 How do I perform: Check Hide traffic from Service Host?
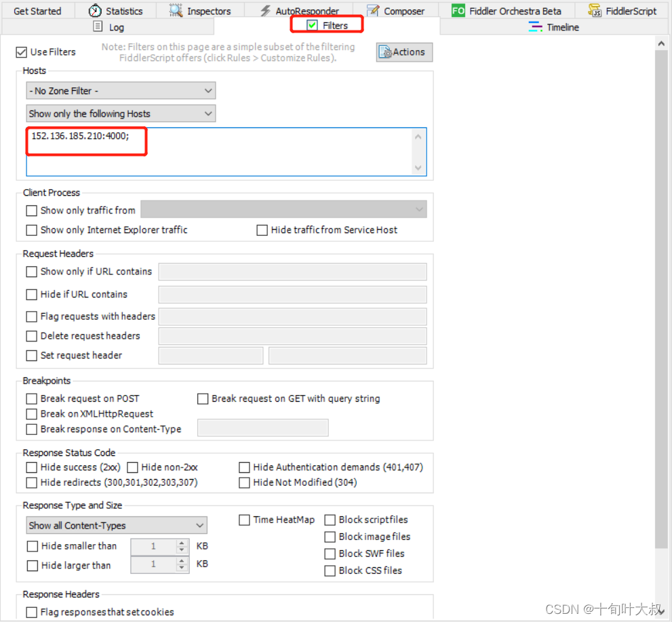pos(262,230)
